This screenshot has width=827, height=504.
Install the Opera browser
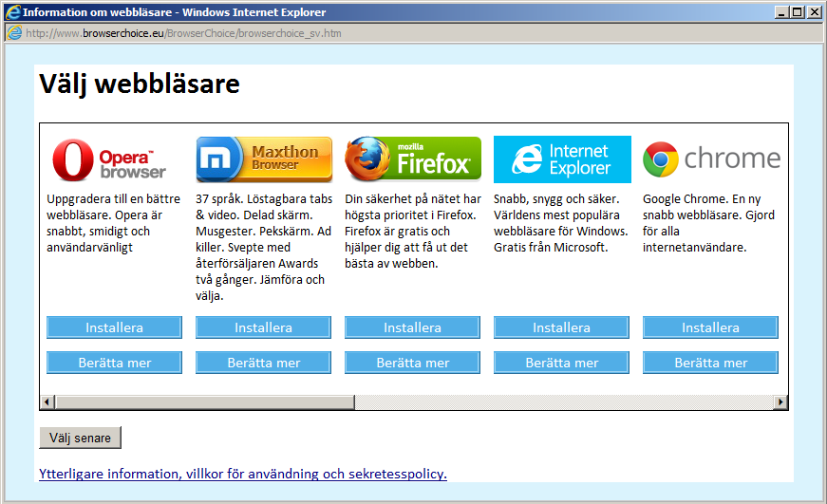tap(114, 327)
